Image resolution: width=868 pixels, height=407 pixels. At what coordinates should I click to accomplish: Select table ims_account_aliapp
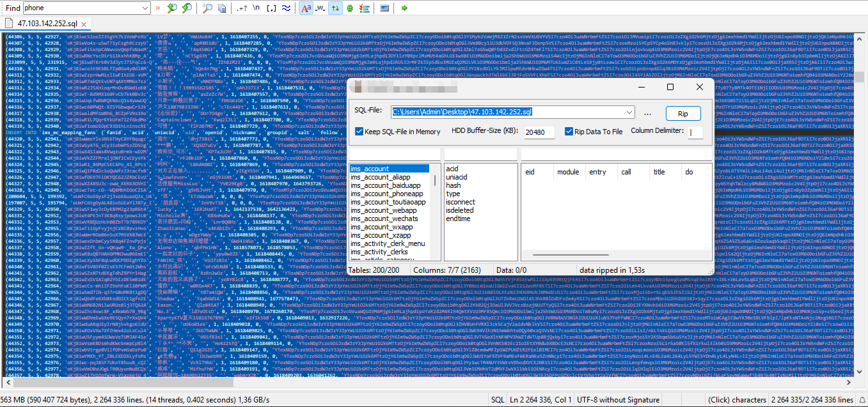pos(389,177)
